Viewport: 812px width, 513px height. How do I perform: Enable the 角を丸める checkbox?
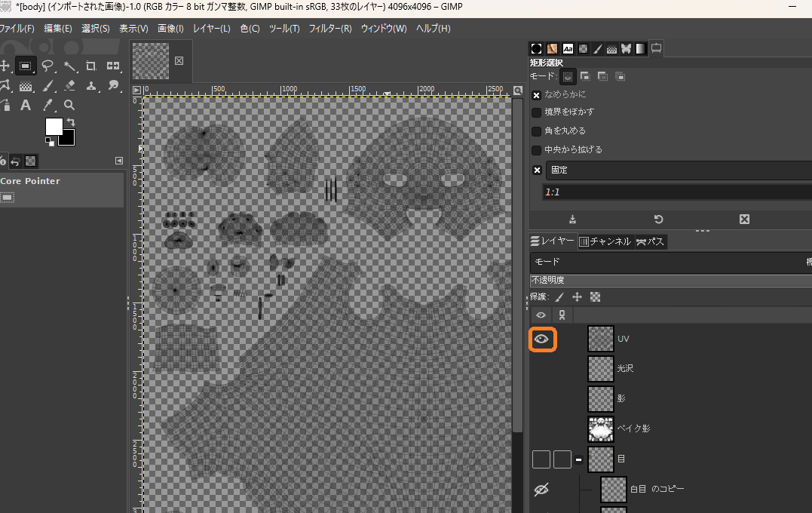pyautogui.click(x=537, y=131)
